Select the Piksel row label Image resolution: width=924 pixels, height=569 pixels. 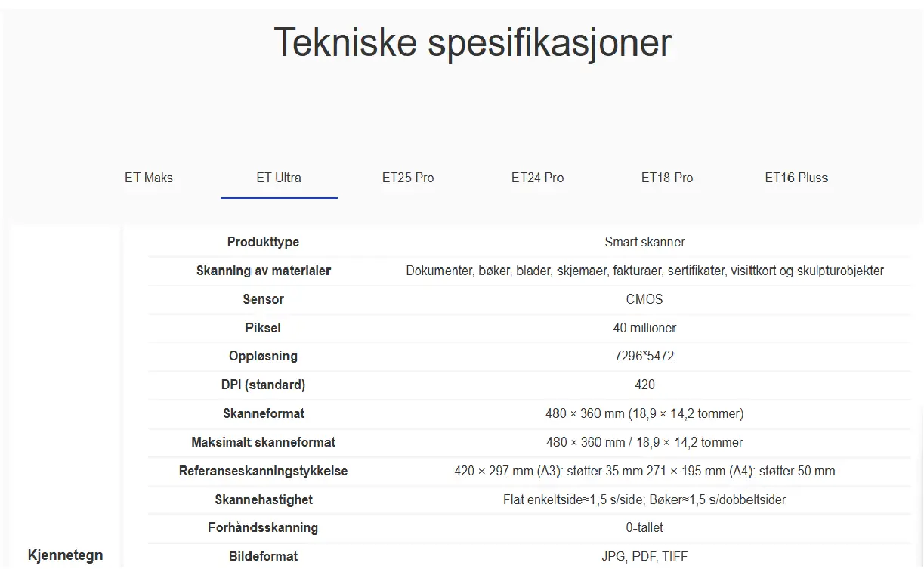tap(263, 328)
